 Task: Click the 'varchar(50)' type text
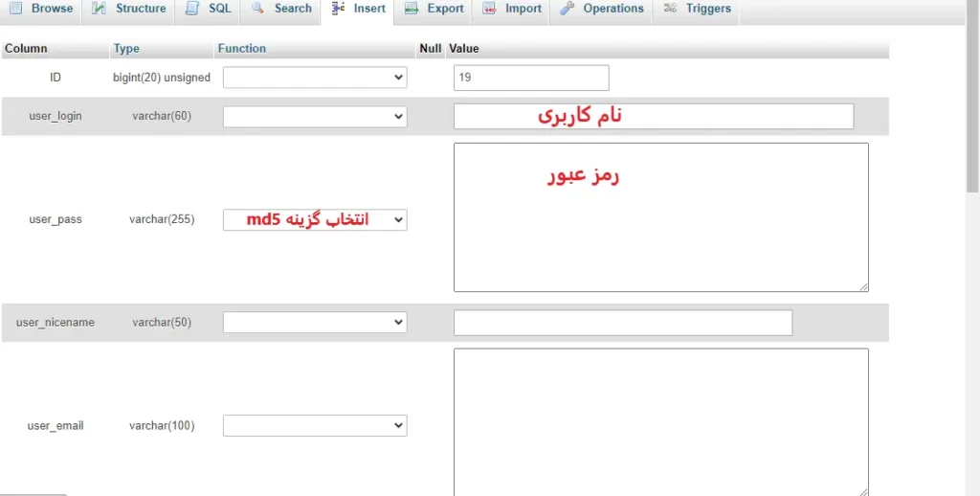(x=162, y=323)
